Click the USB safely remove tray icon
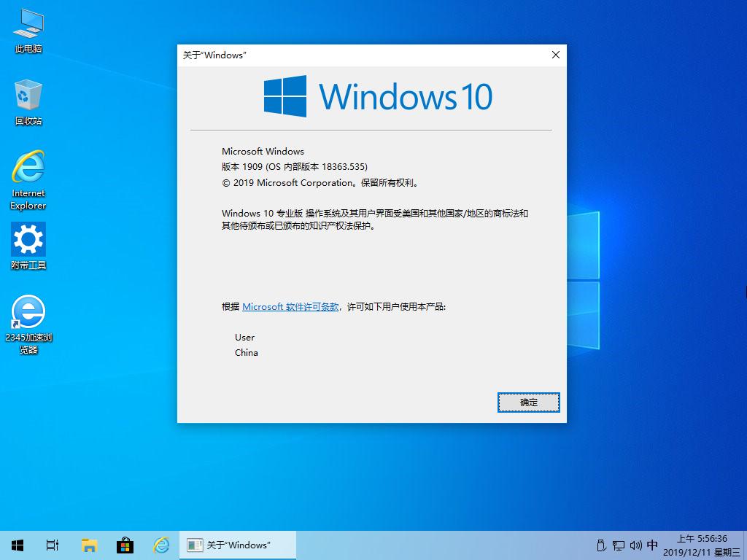 (x=601, y=545)
